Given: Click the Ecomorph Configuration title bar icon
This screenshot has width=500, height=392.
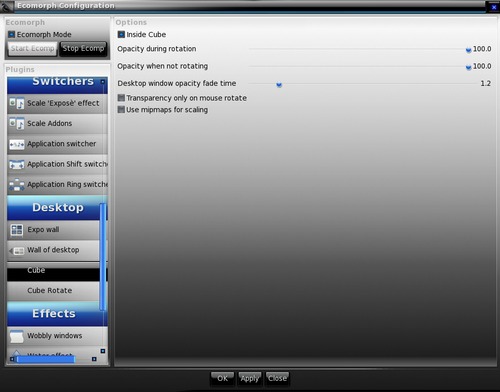Looking at the screenshot, I should pyautogui.click(x=7, y=6).
